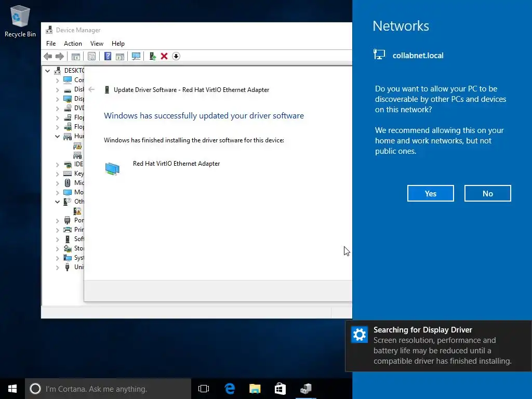Select the warning-flagged device under Oth node
Screen dimensions: 532x399
(x=78, y=211)
